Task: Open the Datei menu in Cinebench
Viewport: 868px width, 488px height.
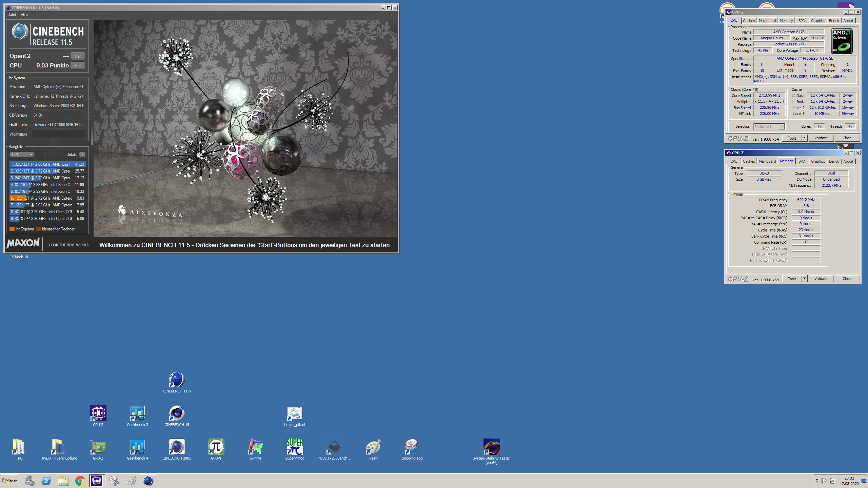Action: pyautogui.click(x=12, y=15)
